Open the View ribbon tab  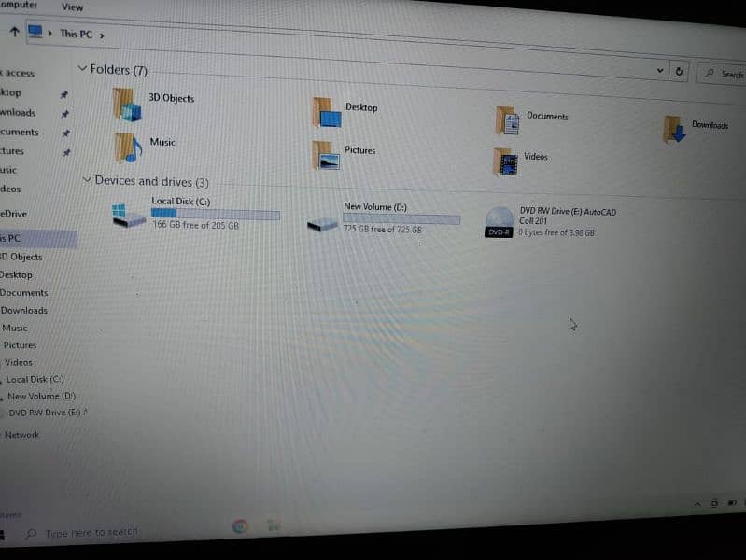72,7
